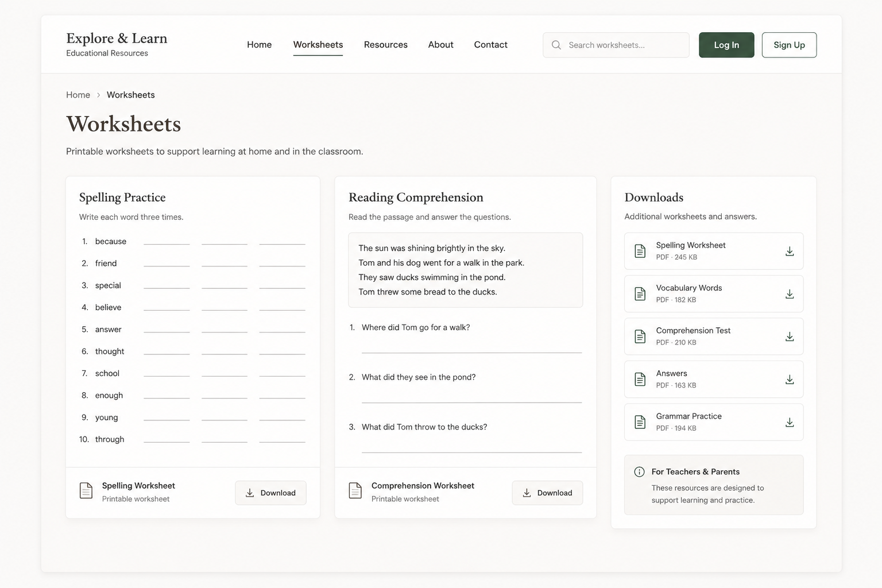Click the Spelling Worksheet PDF document icon in Downloads
The width and height of the screenshot is (882, 588).
tap(640, 251)
